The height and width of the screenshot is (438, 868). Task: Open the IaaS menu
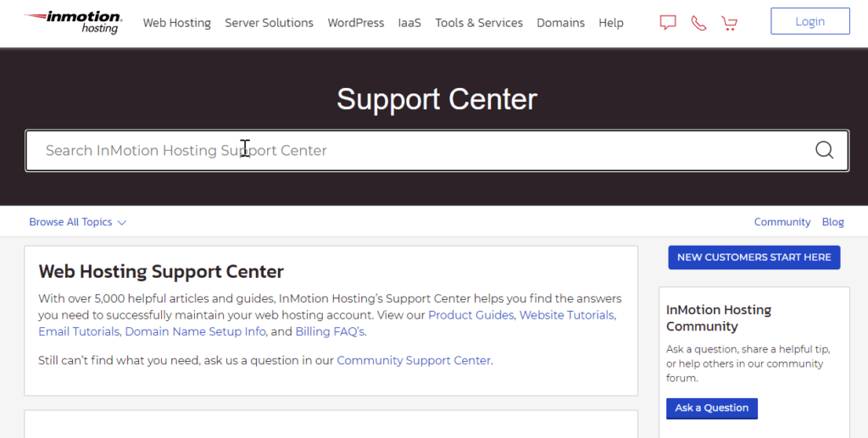point(409,23)
